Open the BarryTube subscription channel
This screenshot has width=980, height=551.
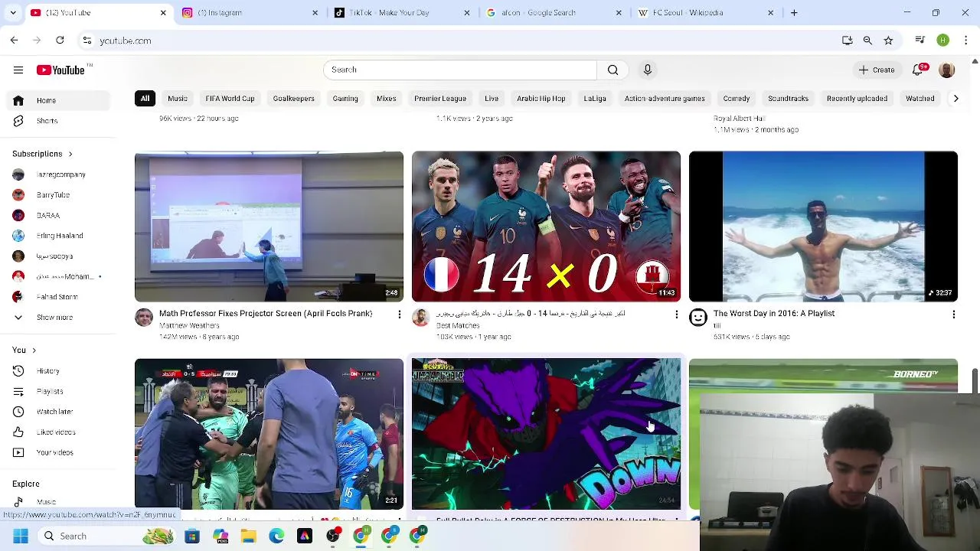click(57, 195)
